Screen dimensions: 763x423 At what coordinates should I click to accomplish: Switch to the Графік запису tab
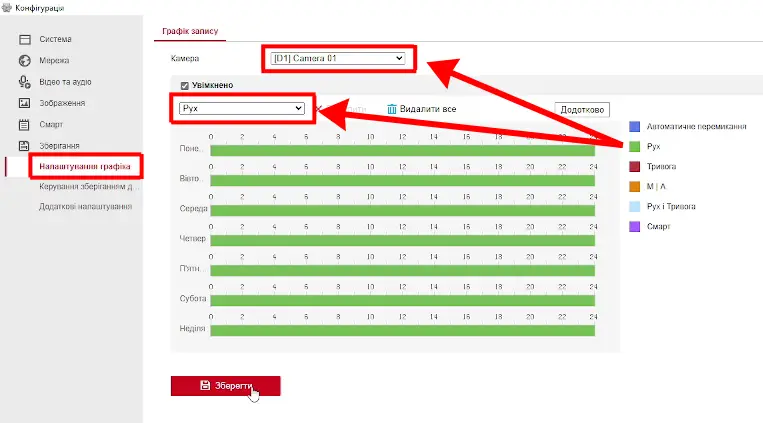coord(189,30)
